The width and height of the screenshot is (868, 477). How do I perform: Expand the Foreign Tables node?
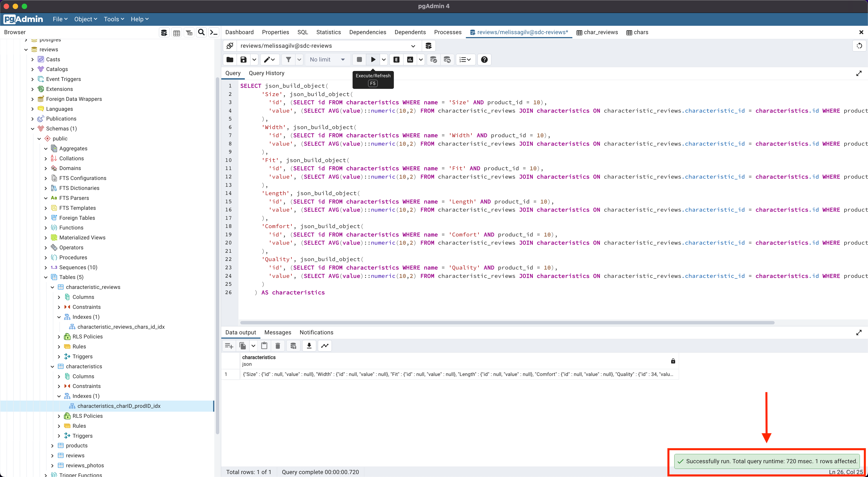[x=46, y=218]
